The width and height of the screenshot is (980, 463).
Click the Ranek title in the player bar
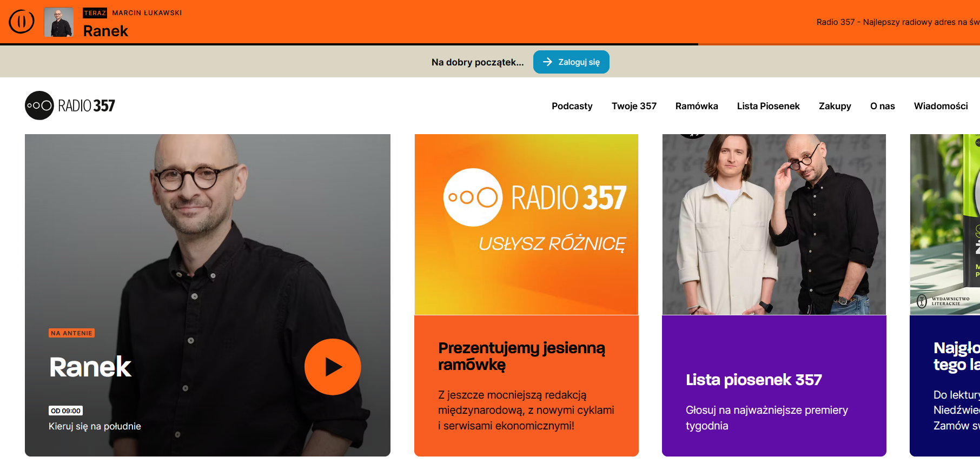point(105,31)
